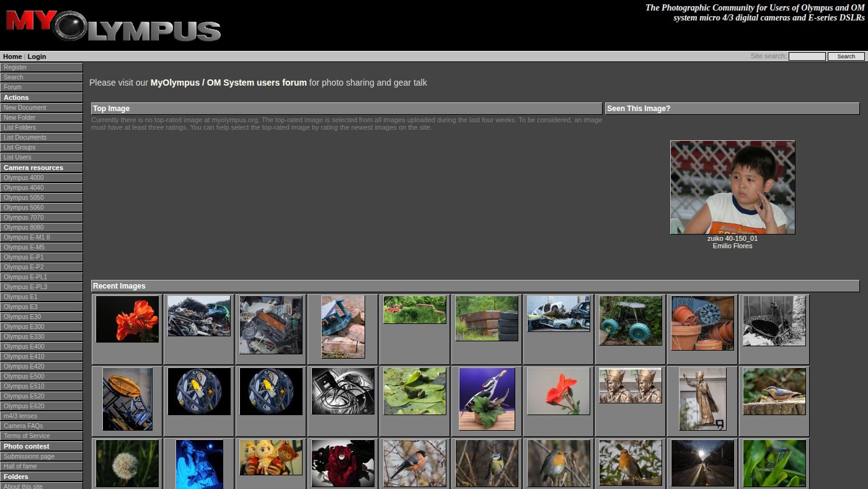This screenshot has height=489, width=868.
Task: Open the Emilio Flores author link
Action: [x=733, y=246]
